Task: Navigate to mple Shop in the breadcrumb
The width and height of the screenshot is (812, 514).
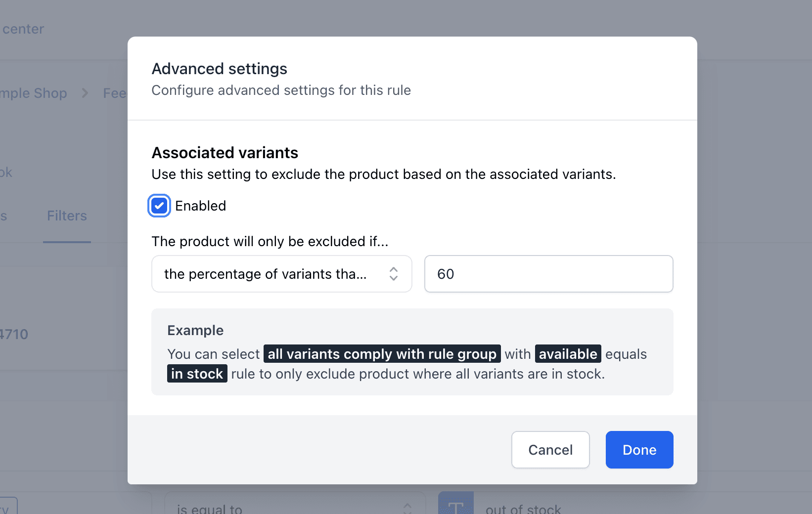Action: 34,93
